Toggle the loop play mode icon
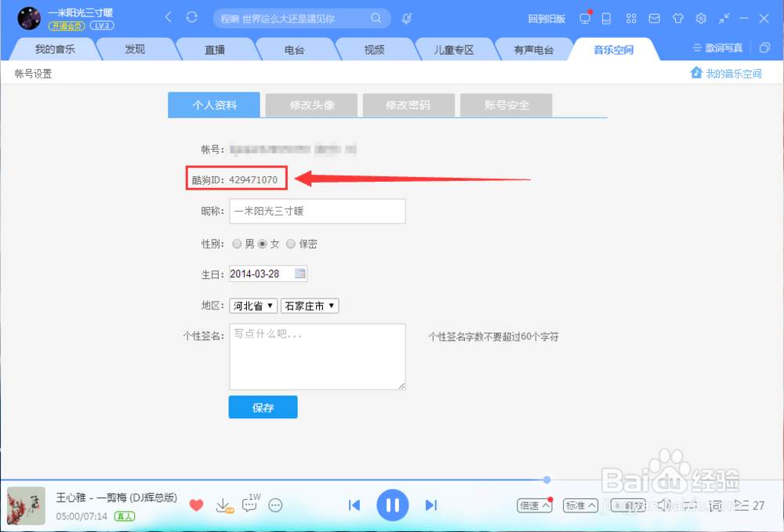784x532 pixels. pyautogui.click(x=690, y=505)
